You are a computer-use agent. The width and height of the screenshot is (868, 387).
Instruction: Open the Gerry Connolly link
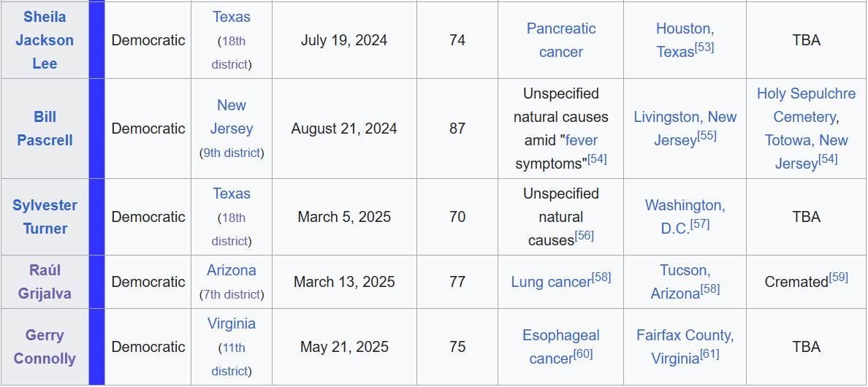pos(45,347)
